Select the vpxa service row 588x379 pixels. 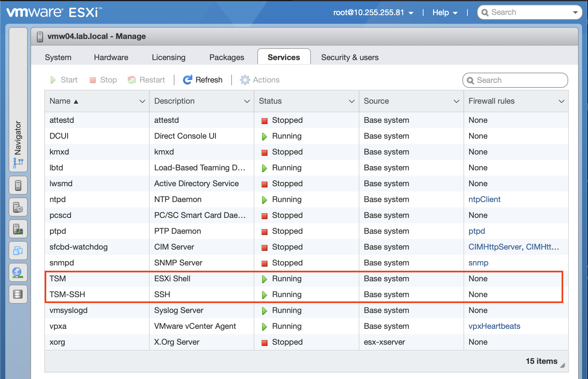point(307,326)
